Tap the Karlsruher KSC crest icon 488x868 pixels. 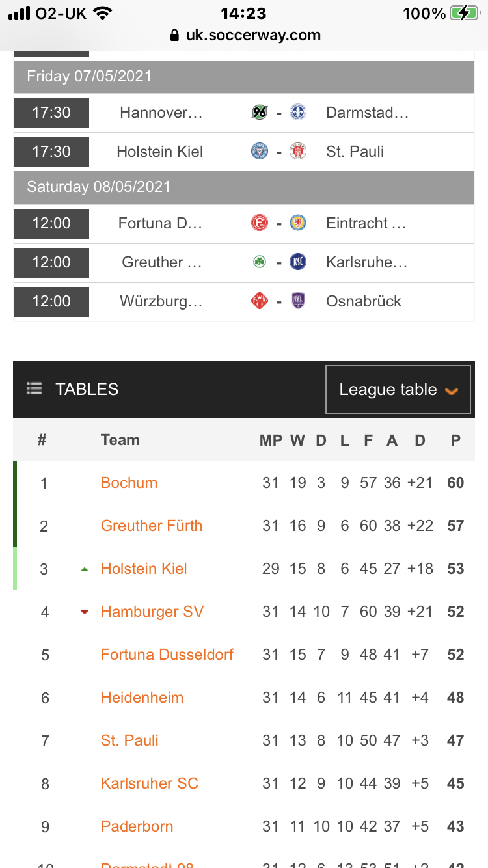tap(298, 262)
